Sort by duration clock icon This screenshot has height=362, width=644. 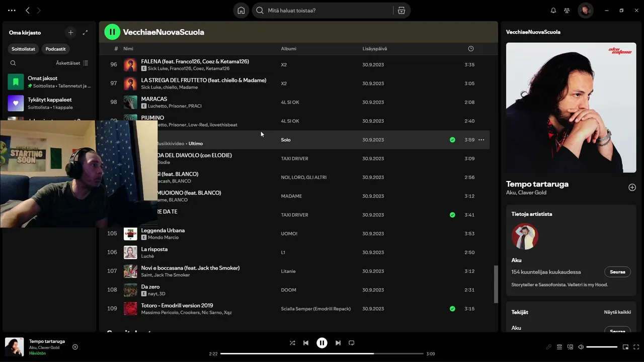pos(471,49)
